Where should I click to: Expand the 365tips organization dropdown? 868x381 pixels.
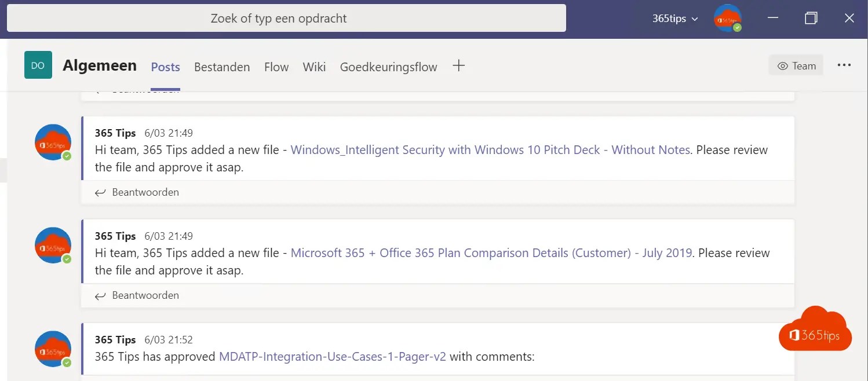pos(676,19)
